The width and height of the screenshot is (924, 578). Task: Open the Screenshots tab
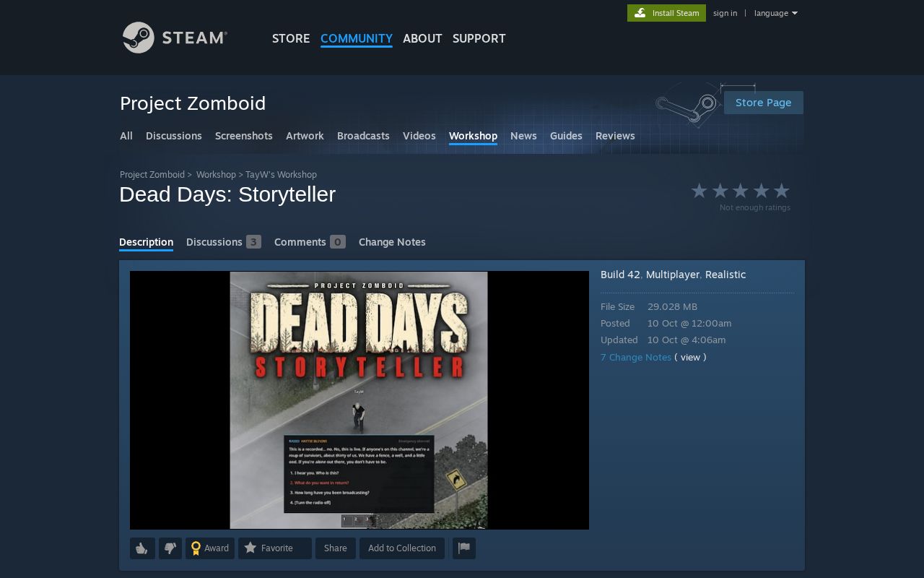244,136
